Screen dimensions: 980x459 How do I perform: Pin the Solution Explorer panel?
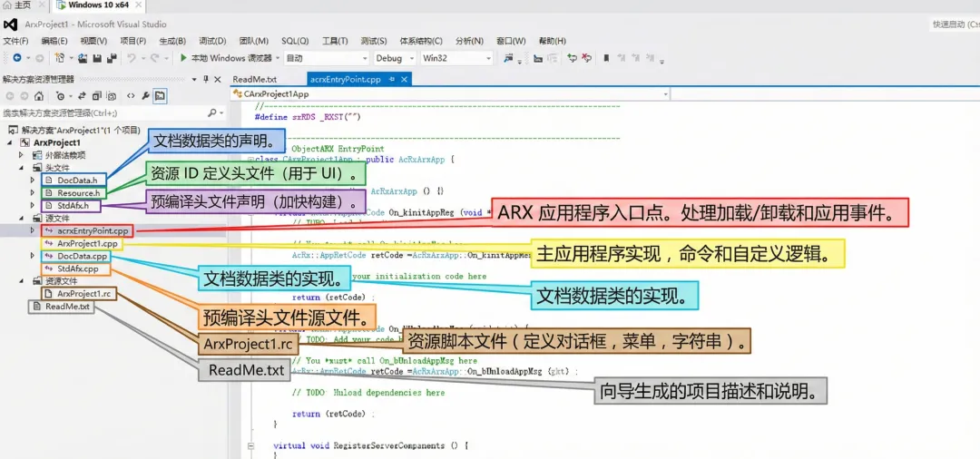pyautogui.click(x=206, y=79)
